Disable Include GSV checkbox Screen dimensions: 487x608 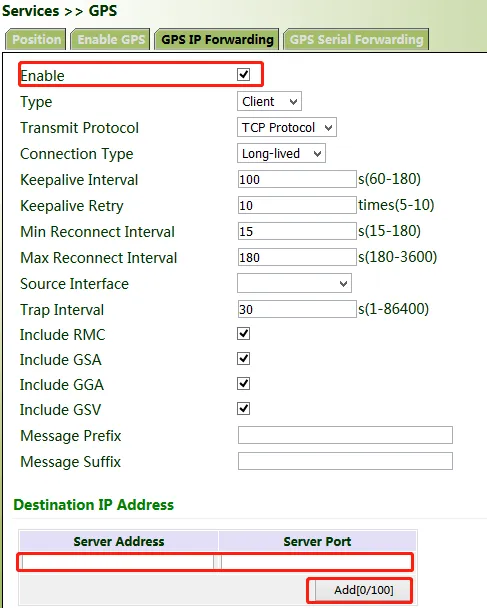244,408
